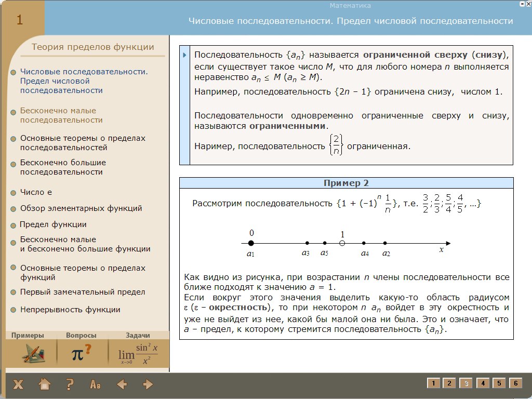Go back with the left arrow icon
Screen dimensions: 532x399
coord(122,384)
